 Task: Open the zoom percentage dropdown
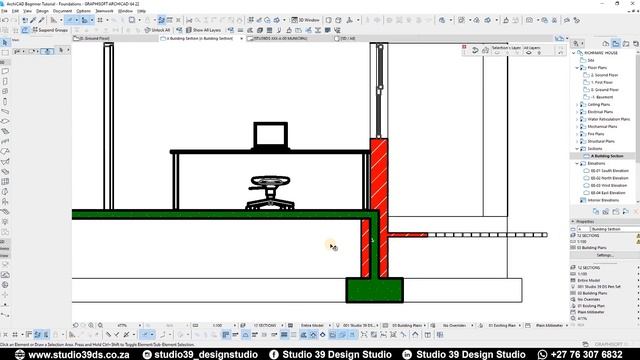140,325
